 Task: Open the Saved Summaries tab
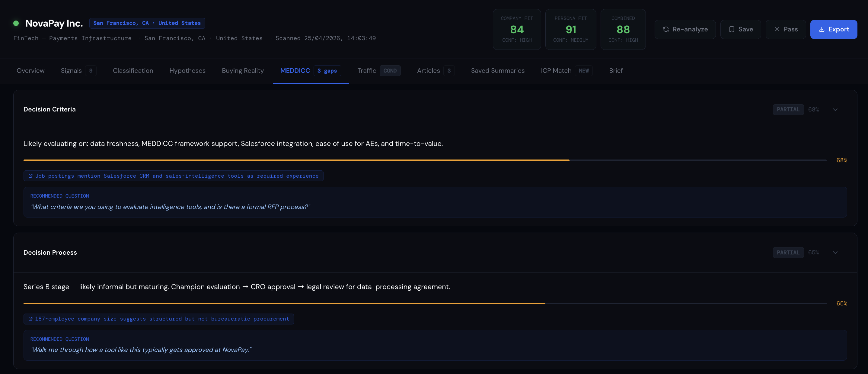coord(498,70)
